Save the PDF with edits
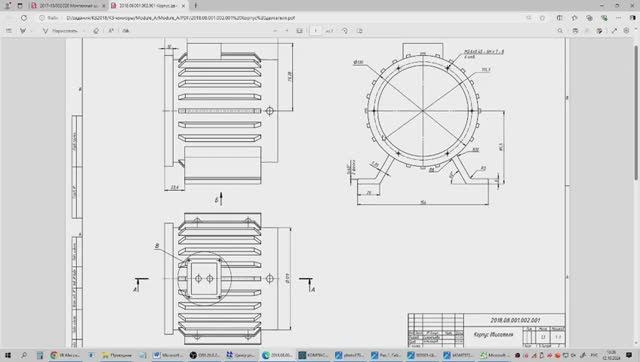This screenshot has height=362, width=640. 599,31
